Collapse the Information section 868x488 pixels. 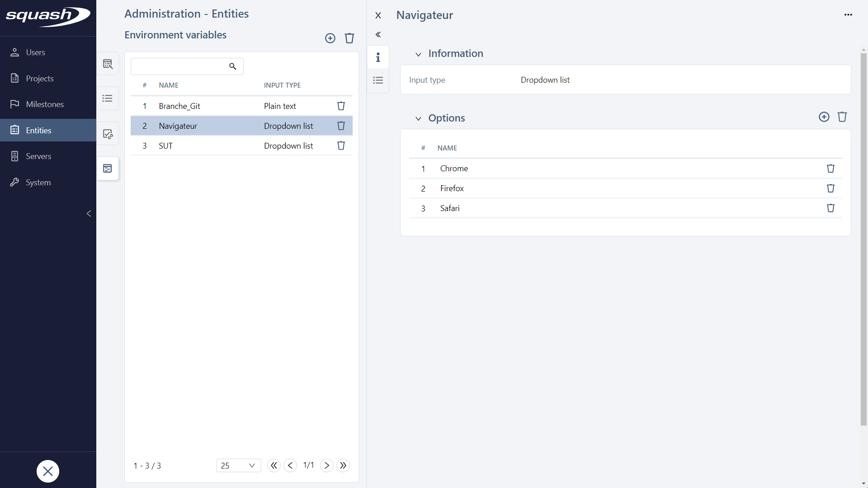pyautogui.click(x=418, y=54)
